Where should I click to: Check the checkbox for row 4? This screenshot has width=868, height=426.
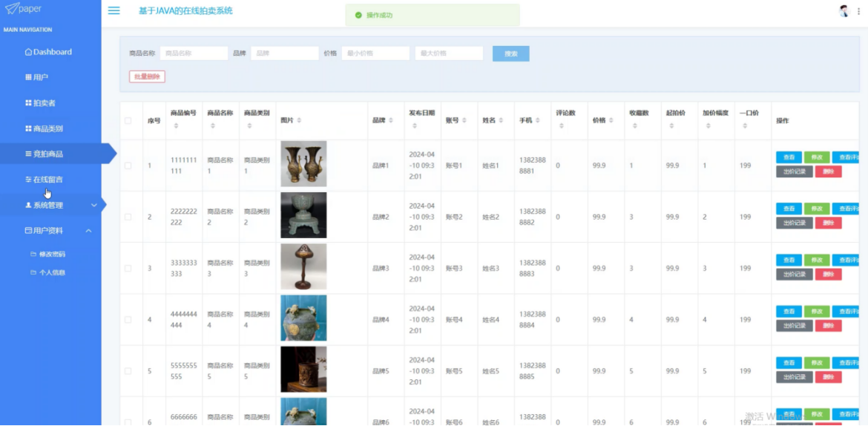click(128, 320)
